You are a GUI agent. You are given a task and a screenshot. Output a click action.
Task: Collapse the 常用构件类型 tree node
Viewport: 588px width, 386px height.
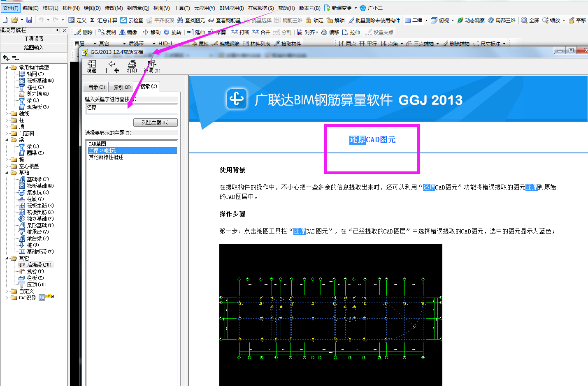[7, 67]
